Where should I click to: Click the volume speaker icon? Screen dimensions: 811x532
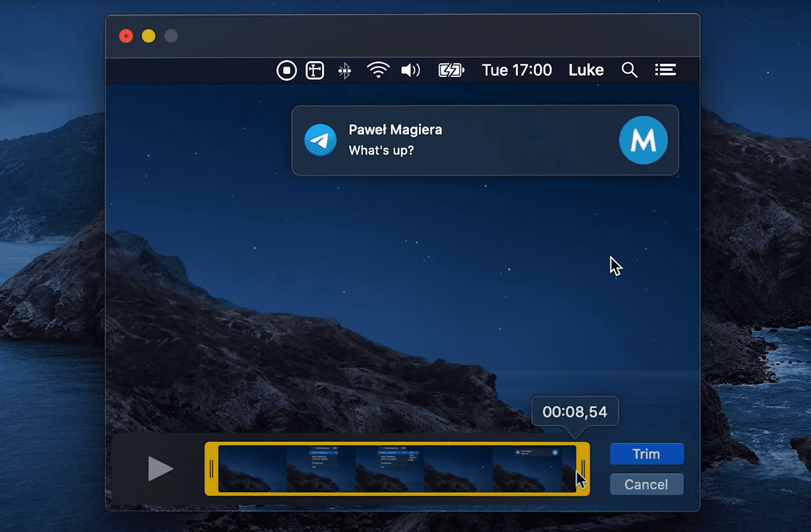(x=410, y=70)
